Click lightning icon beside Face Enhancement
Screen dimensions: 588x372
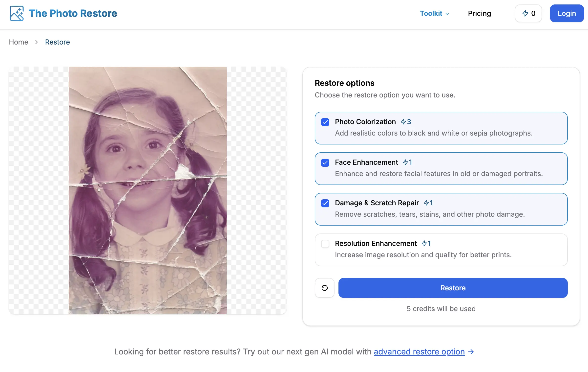coord(405,162)
